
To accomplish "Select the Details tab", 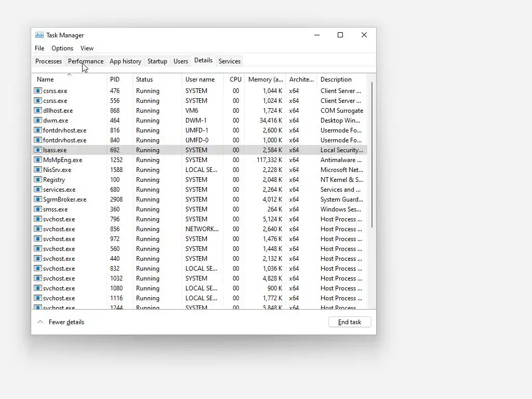I will coord(203,60).
